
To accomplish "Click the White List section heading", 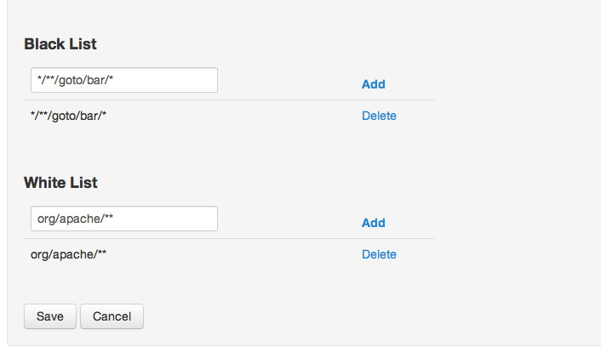I will [60, 182].
